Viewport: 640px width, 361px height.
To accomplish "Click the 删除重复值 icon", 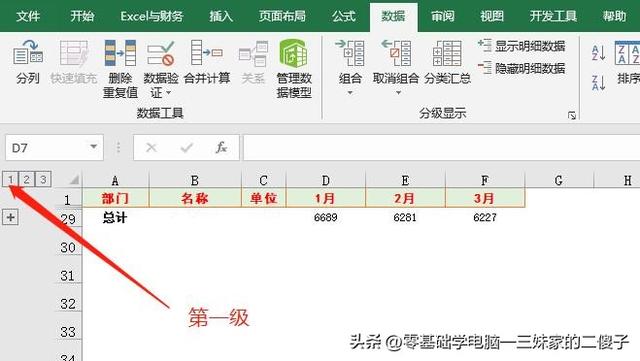I will click(120, 53).
